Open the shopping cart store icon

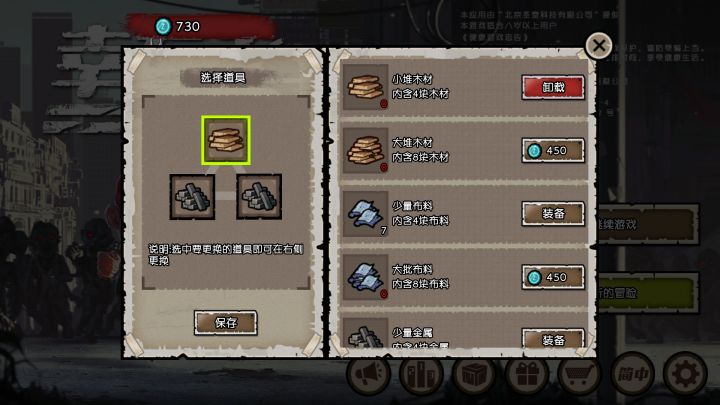click(579, 374)
